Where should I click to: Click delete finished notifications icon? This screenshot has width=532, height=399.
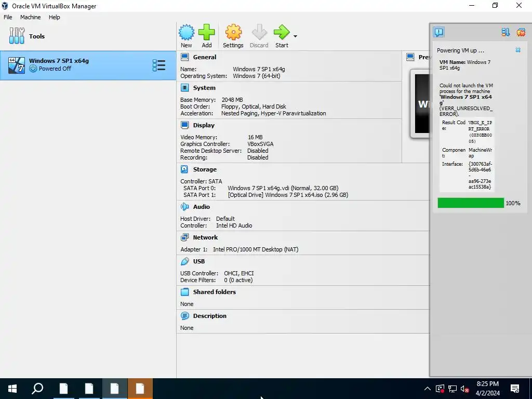coord(521,32)
